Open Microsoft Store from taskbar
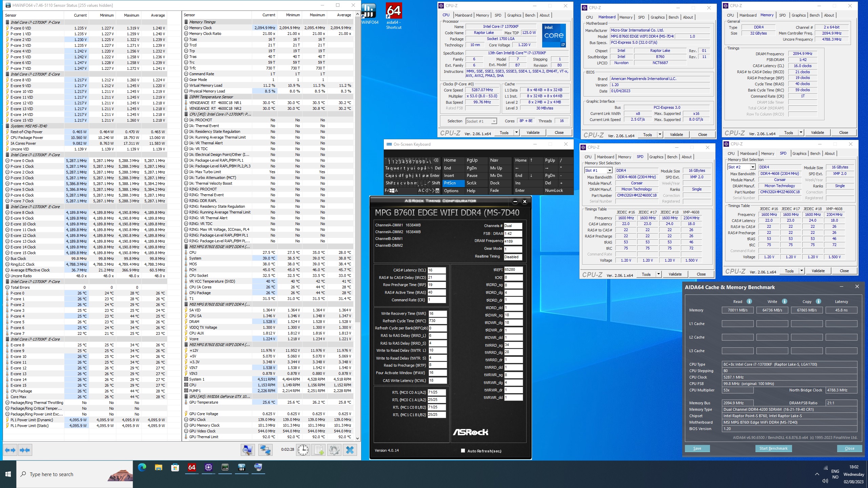This screenshot has width=868, height=488. tap(175, 468)
